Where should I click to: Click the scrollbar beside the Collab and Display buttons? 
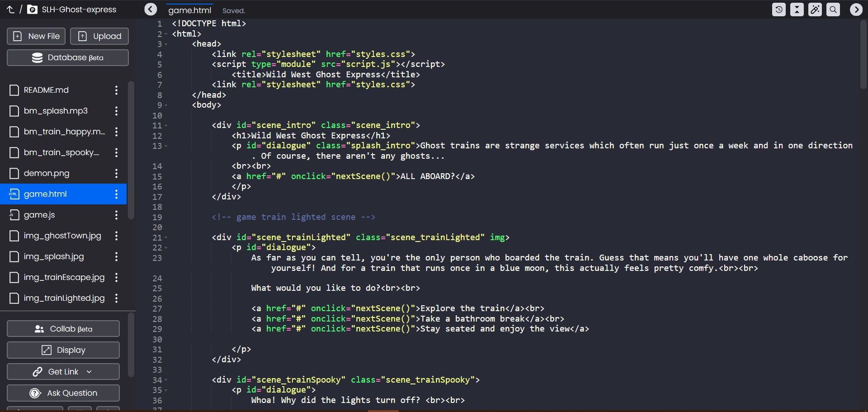coord(131,345)
